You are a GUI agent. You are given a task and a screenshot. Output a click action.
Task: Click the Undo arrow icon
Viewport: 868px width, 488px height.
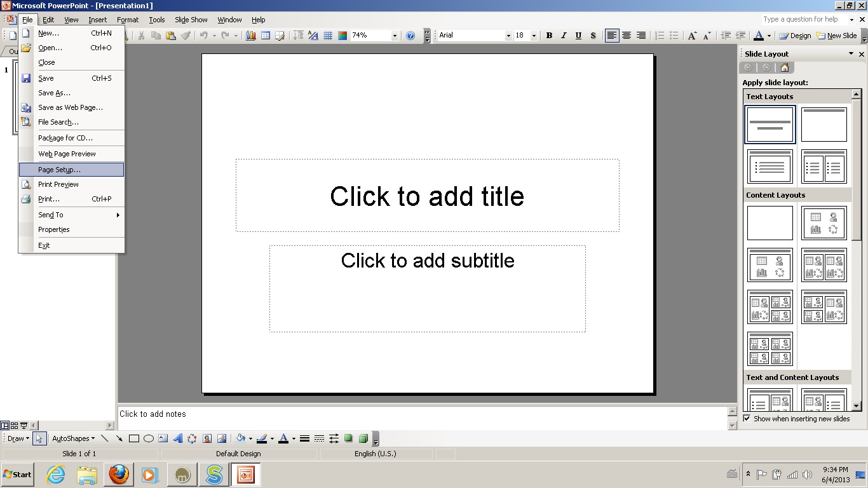pos(203,36)
